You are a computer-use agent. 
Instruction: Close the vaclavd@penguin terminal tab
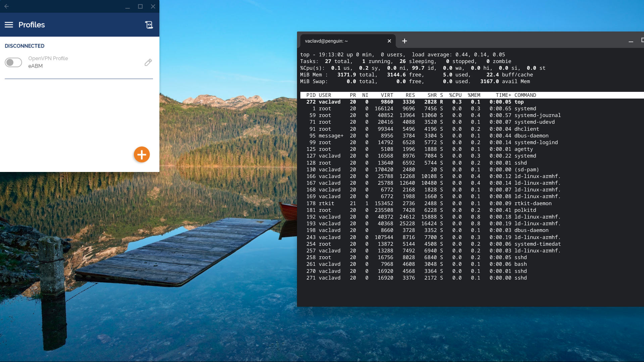(389, 41)
